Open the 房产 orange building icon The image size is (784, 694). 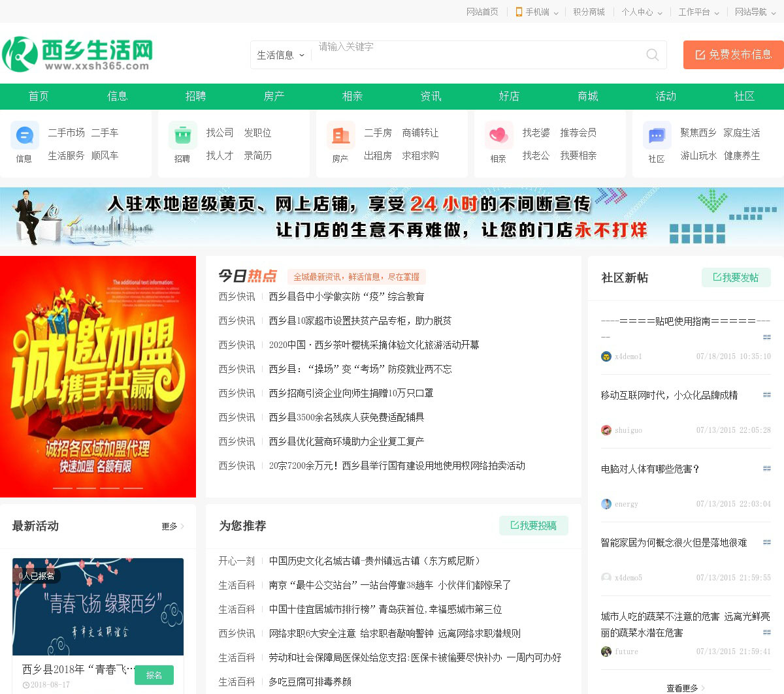(x=340, y=136)
